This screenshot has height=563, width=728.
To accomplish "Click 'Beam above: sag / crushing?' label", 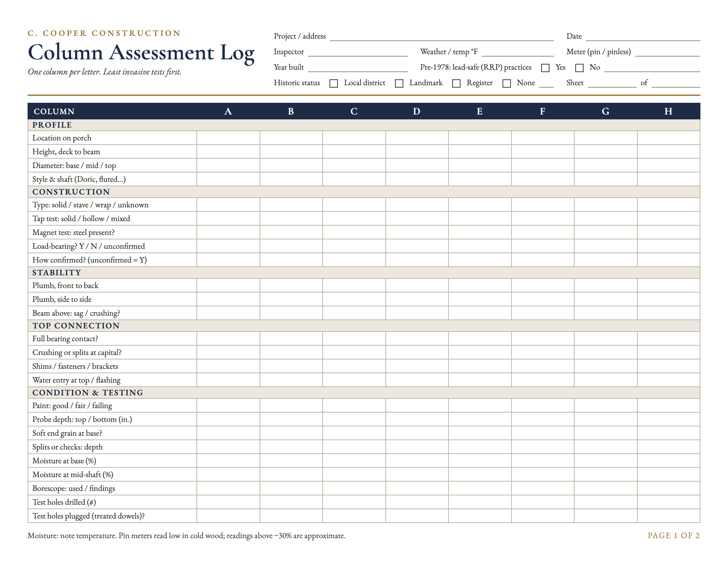I will coord(76,313).
